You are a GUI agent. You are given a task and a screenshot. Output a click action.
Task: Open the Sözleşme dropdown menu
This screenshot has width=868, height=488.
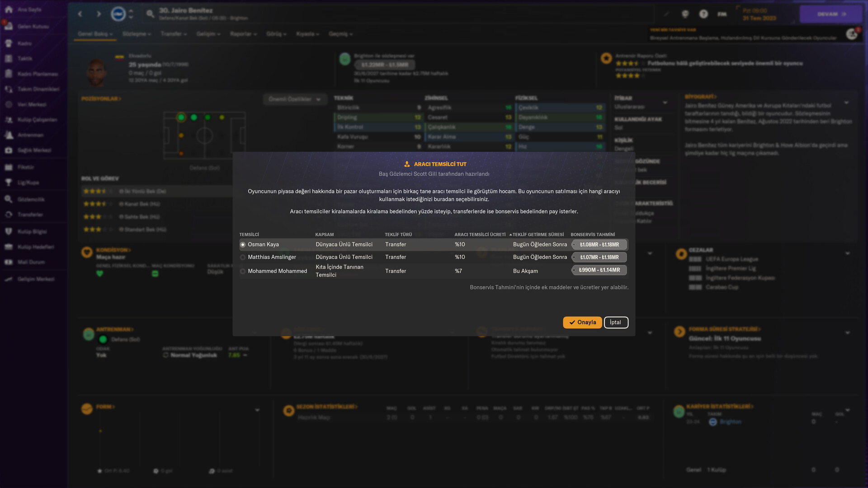[x=137, y=34]
